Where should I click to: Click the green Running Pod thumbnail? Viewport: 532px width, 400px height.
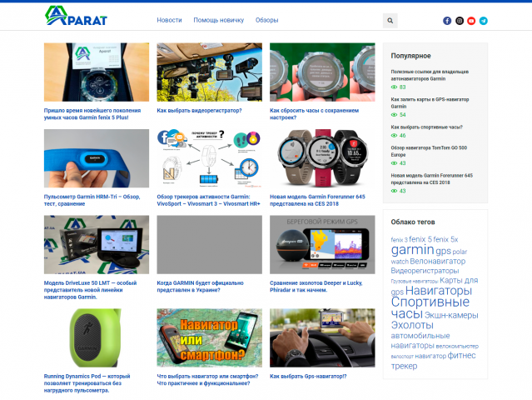[x=97, y=337]
